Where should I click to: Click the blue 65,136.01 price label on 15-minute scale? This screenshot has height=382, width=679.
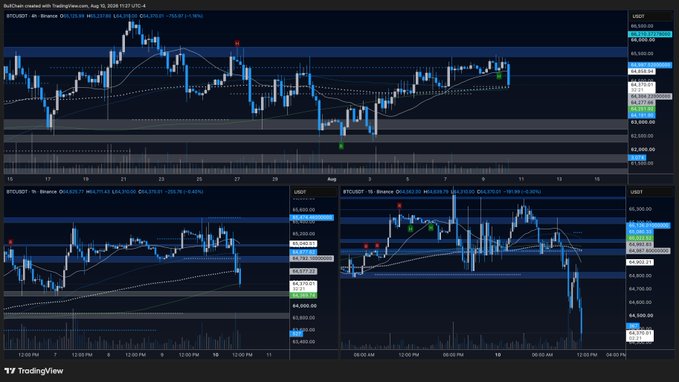tap(648, 226)
